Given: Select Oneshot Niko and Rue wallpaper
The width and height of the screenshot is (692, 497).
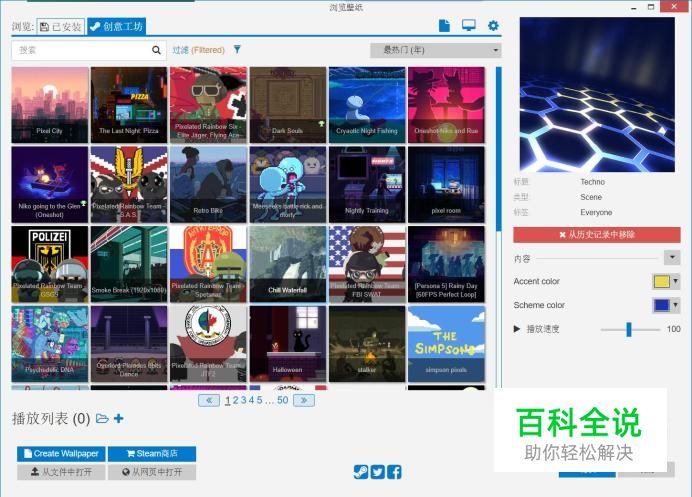Looking at the screenshot, I should pyautogui.click(x=446, y=105).
